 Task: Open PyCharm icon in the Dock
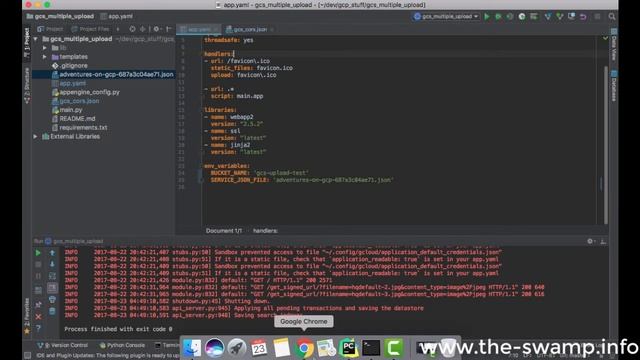pos(349,348)
